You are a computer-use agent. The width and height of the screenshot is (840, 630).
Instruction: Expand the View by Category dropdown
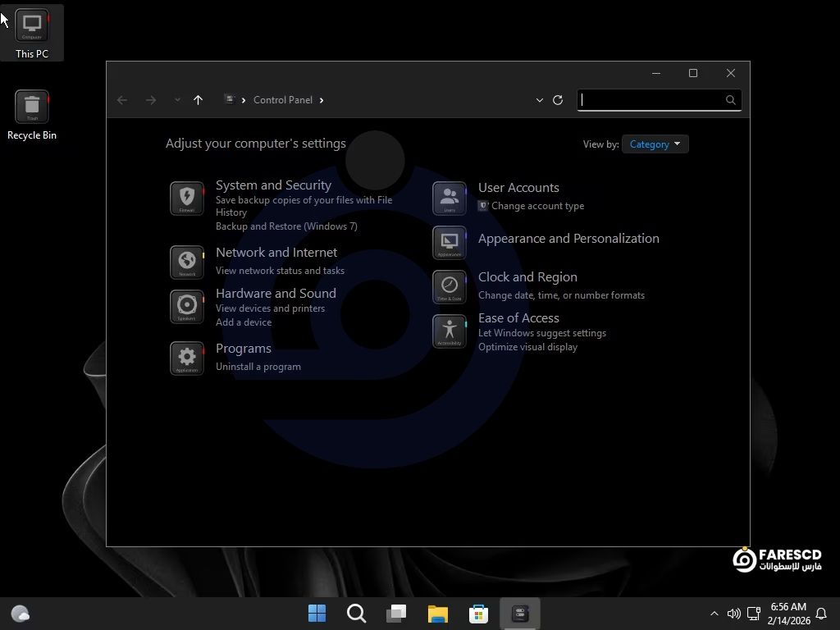655,144
